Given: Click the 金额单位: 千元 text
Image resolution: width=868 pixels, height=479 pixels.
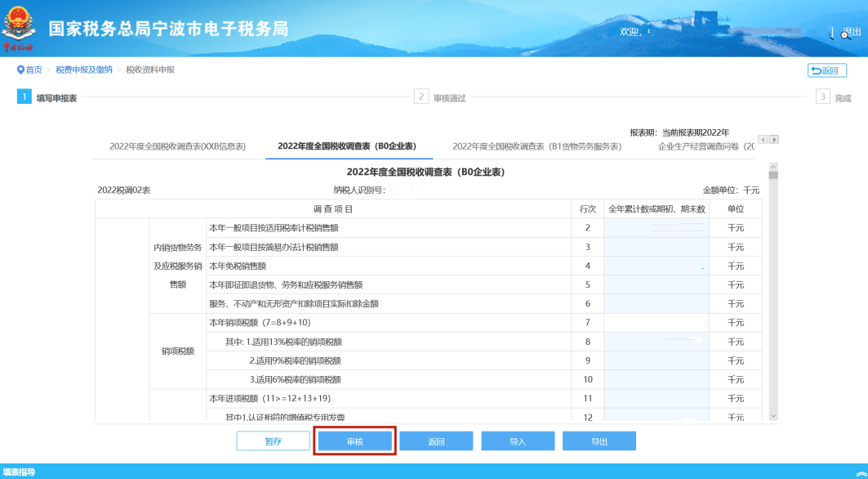Looking at the screenshot, I should coord(732,190).
